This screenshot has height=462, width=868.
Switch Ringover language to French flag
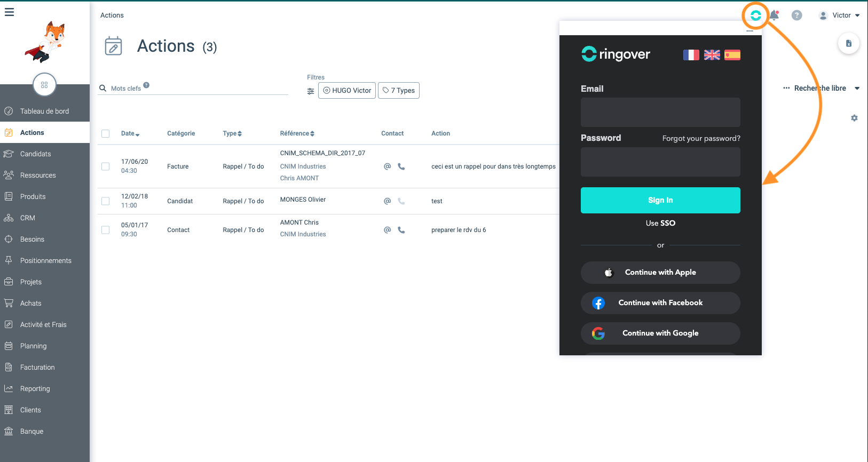point(691,55)
